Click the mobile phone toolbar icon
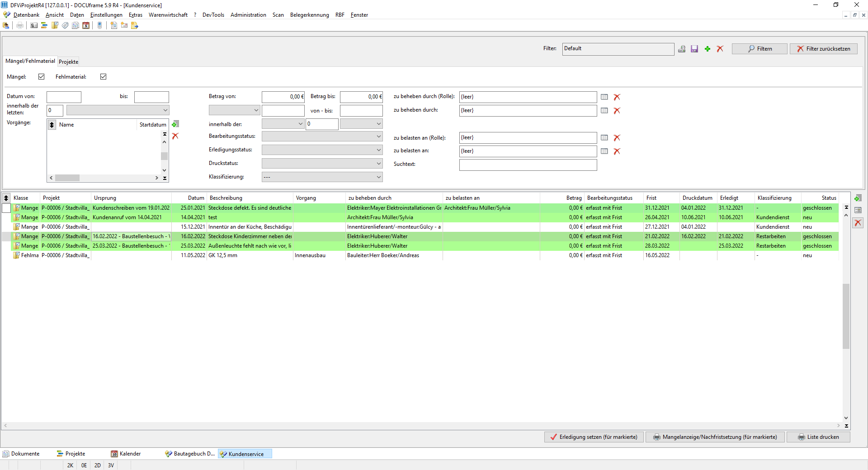 (x=100, y=26)
